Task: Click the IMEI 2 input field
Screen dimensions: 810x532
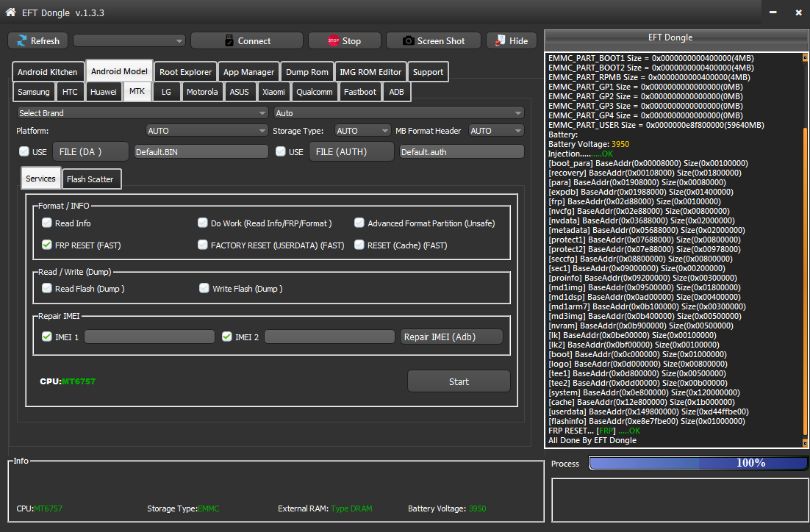Action: click(329, 337)
